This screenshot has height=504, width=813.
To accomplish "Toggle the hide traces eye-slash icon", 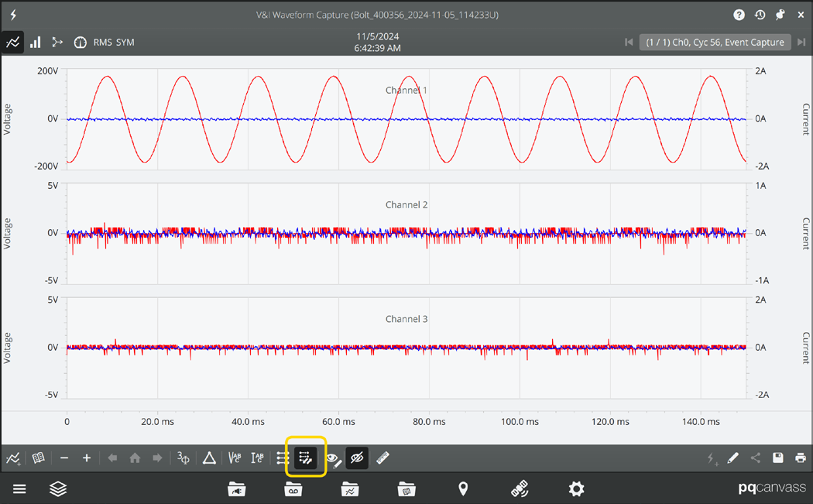I will click(x=357, y=458).
